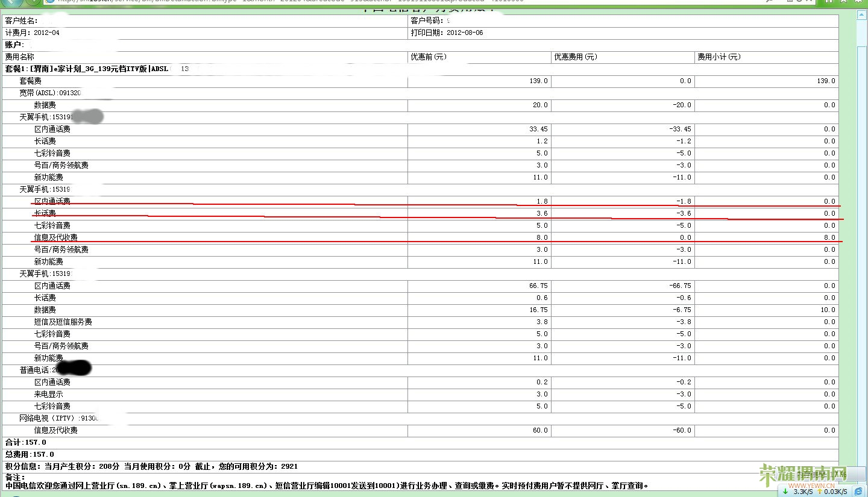The image size is (868, 497).
Task: Select the 费用小计(元) column header
Action: tap(719, 57)
